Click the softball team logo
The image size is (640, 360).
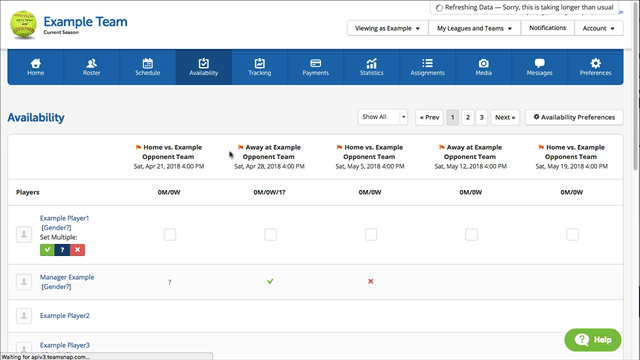(x=23, y=24)
